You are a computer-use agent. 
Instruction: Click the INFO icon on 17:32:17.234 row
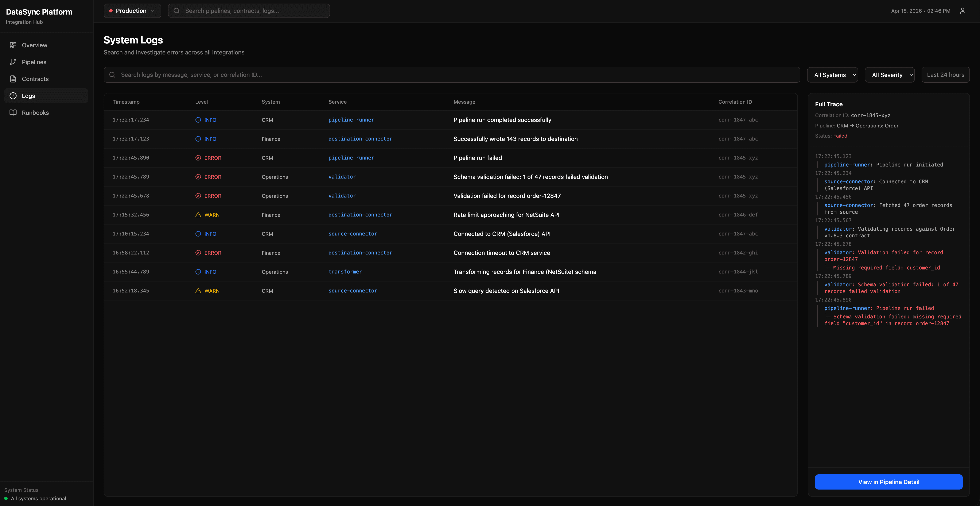click(198, 120)
